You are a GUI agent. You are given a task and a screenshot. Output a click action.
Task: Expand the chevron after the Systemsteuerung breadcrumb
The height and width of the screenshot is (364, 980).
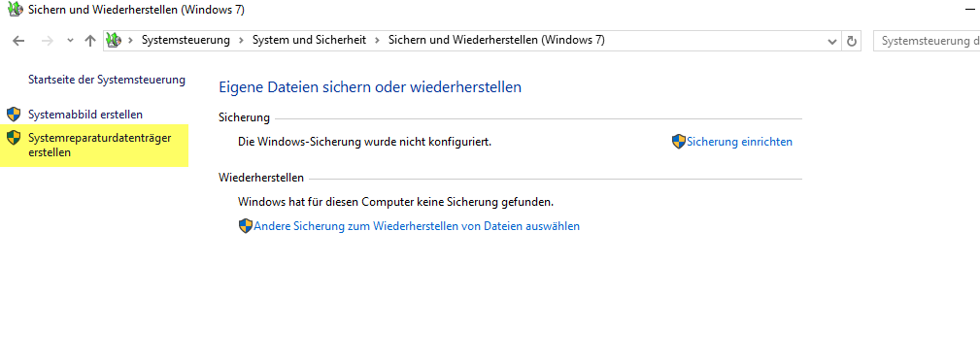point(241,40)
